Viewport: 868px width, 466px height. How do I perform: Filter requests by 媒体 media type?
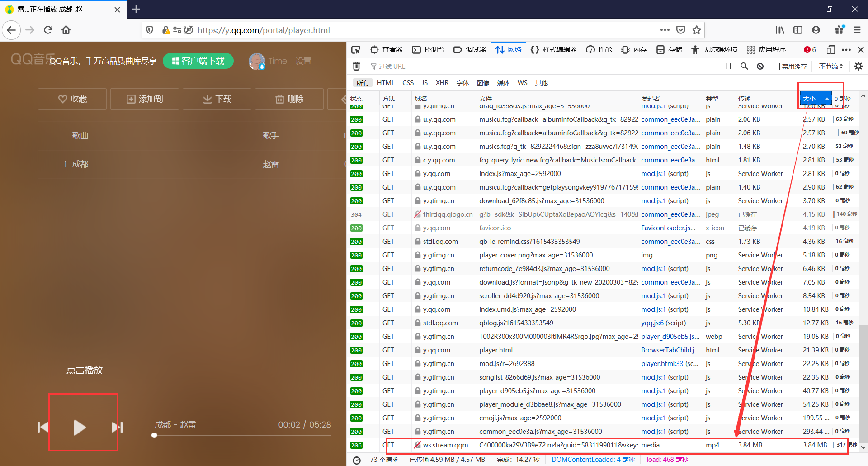(x=503, y=83)
